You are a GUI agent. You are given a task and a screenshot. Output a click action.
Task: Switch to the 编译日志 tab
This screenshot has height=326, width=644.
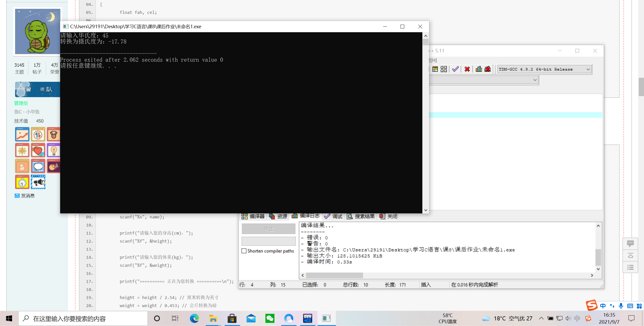[x=306, y=216]
